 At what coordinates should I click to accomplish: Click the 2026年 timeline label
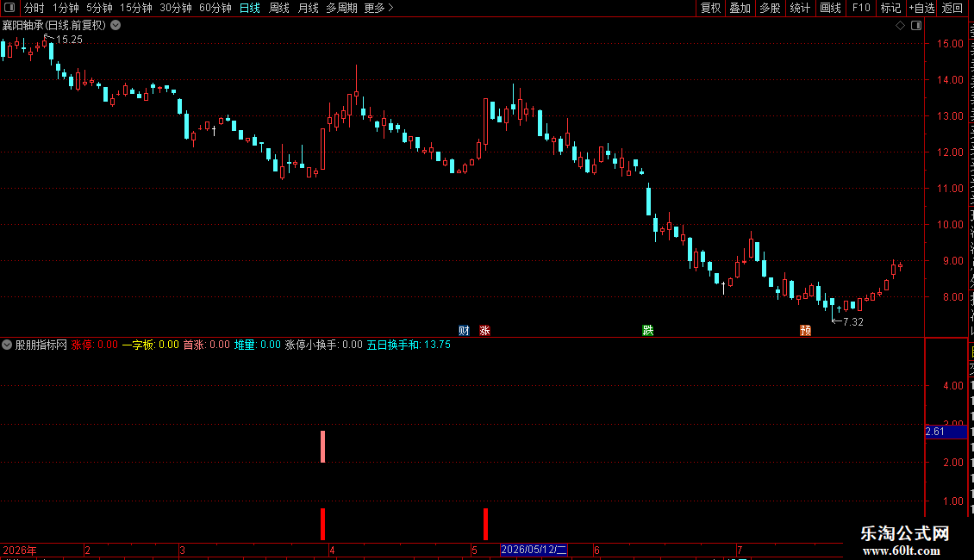point(20,550)
